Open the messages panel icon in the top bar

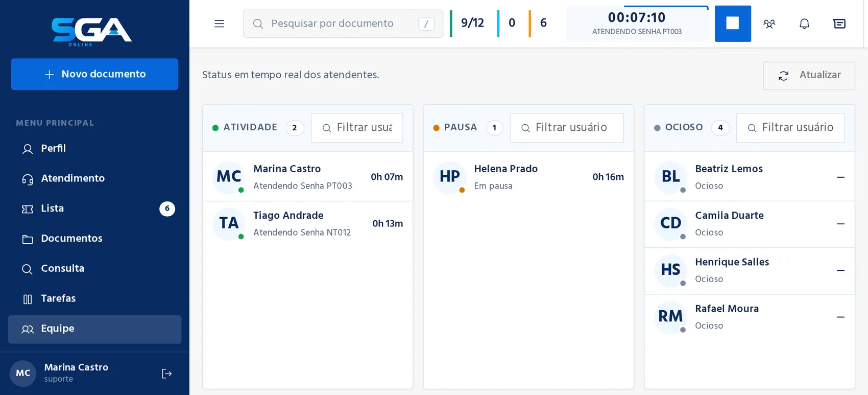[x=839, y=24]
